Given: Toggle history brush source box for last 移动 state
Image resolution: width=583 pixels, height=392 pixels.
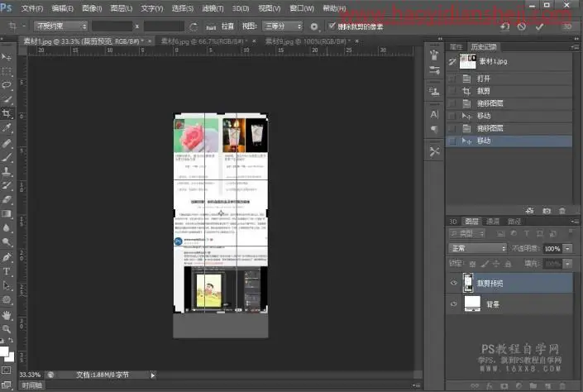Looking at the screenshot, I should point(452,141).
